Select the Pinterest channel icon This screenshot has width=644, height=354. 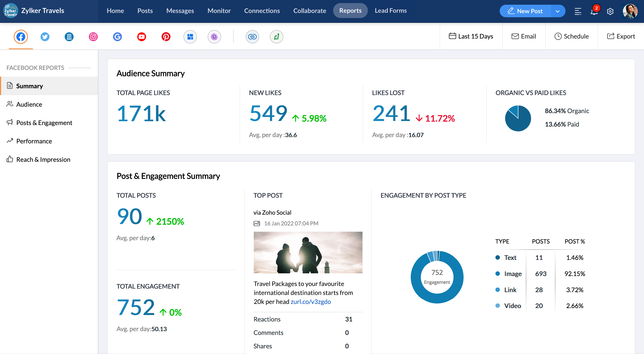click(x=166, y=37)
